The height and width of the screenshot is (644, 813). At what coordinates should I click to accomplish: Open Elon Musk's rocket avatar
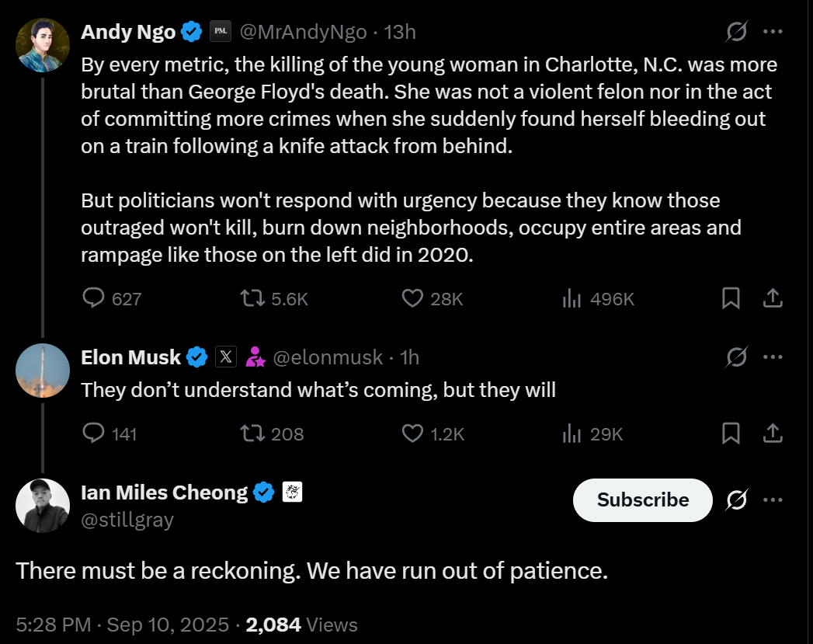[x=43, y=371]
